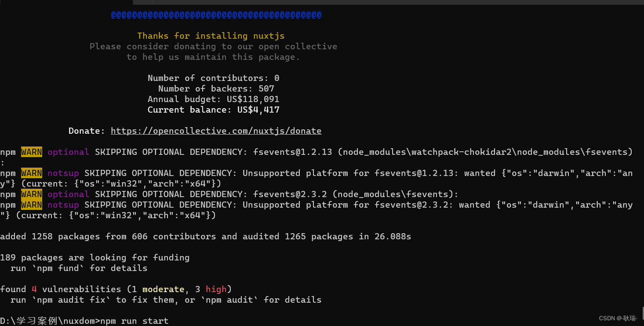
Task: Click WARN badge on the fsevents@2.3.2 notsup line
Action: coord(32,205)
